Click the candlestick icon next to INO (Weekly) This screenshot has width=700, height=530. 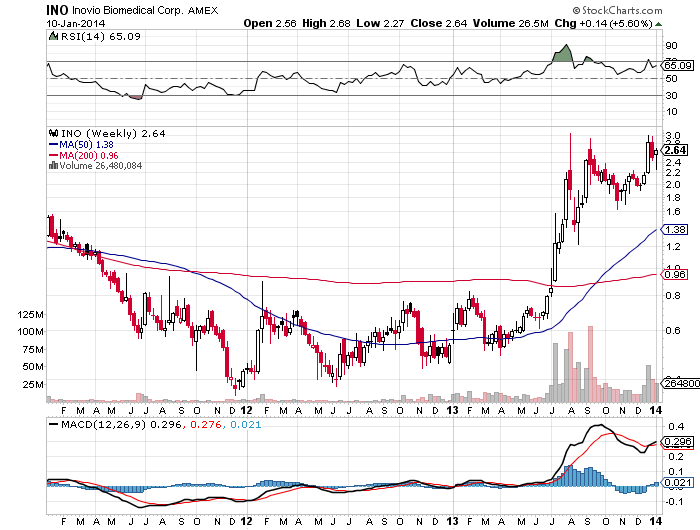pyautogui.click(x=54, y=133)
